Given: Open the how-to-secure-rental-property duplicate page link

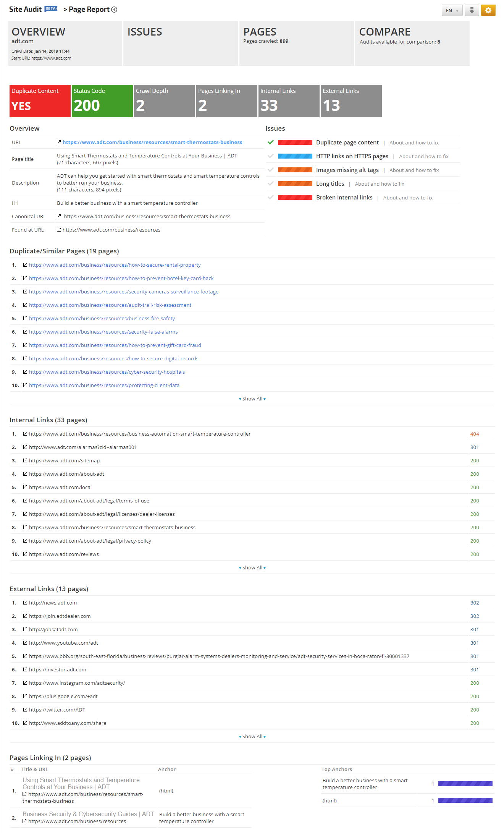Looking at the screenshot, I should click(x=115, y=265).
